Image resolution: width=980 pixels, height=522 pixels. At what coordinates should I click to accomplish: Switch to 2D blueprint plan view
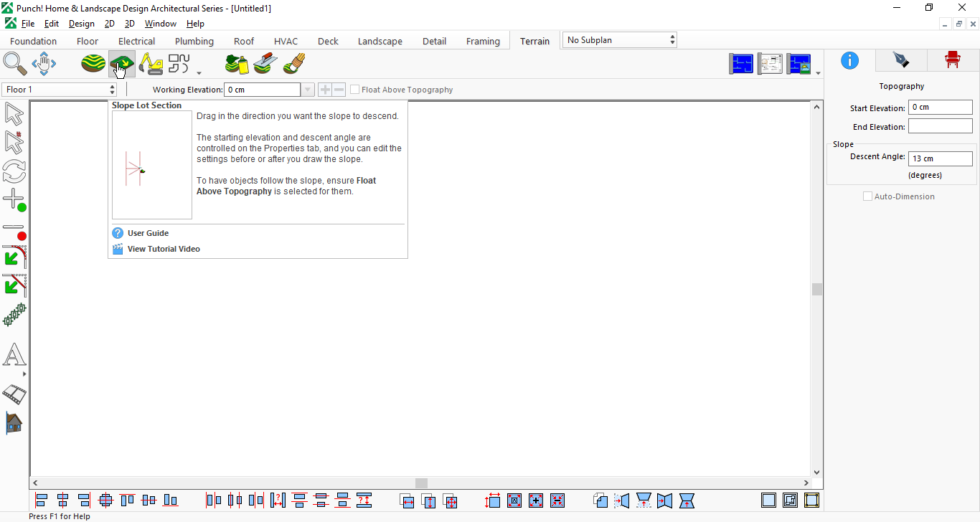click(741, 64)
